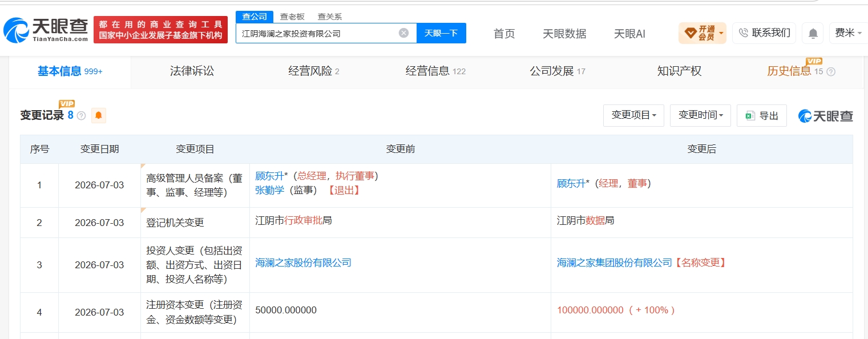Click the help icon next to 历史信息 15
Screen dimensions: 868x339
coord(831,72)
